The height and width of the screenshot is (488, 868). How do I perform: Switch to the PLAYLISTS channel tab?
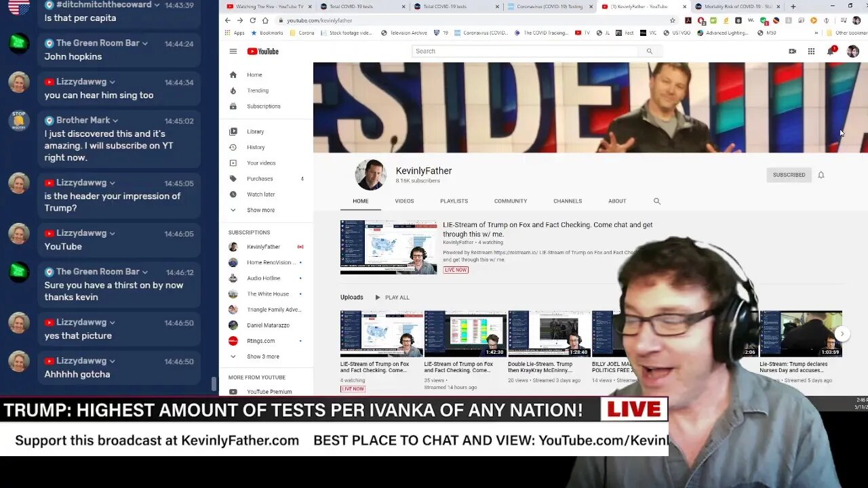[454, 201]
